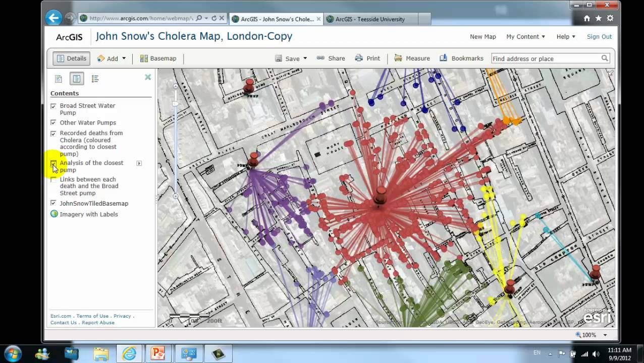Open the browser Home icon

586,19
